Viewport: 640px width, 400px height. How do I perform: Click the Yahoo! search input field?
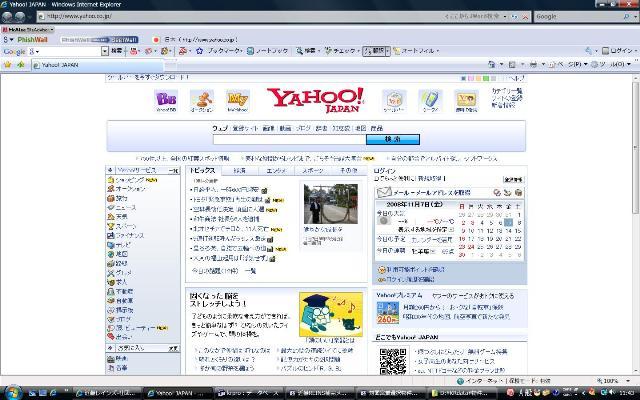[289, 140]
